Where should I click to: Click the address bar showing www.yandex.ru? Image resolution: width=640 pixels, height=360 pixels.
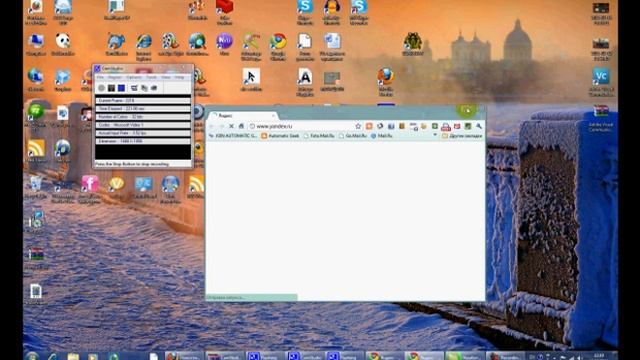pos(305,127)
